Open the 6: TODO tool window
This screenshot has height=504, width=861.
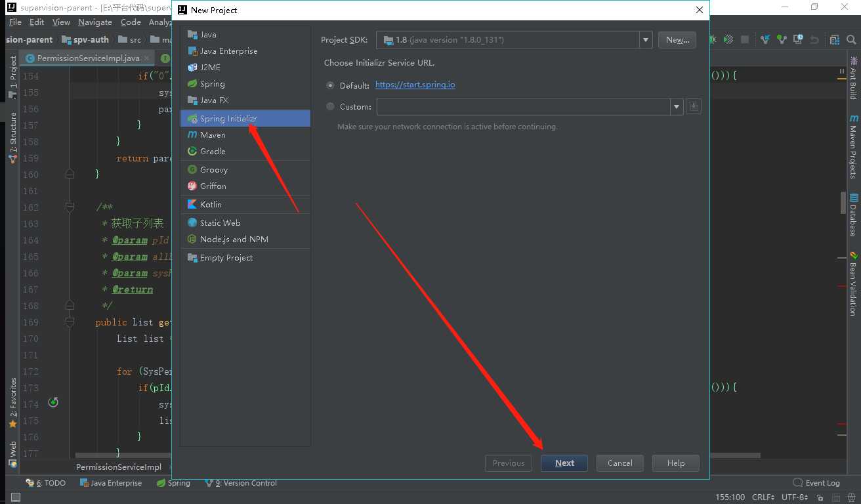[46, 483]
